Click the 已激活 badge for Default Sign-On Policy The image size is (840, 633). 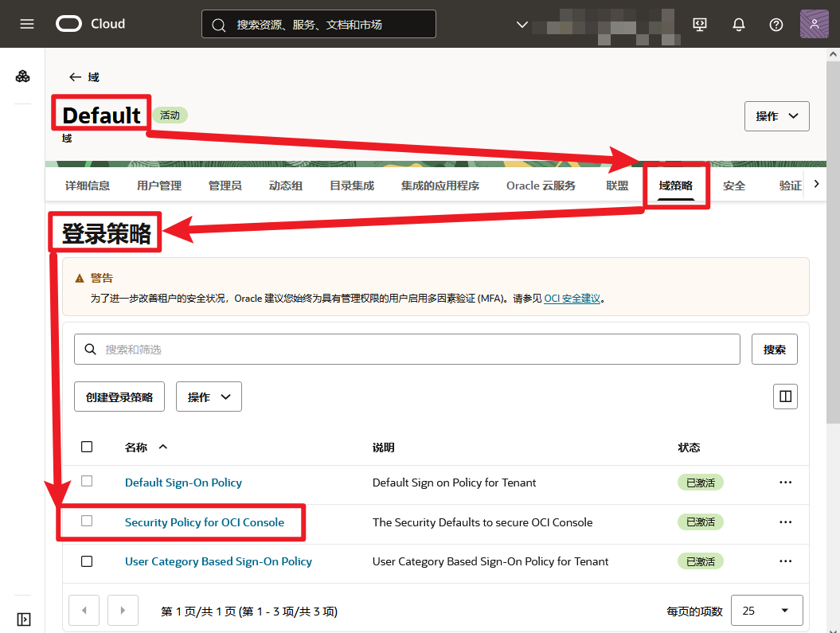[701, 483]
